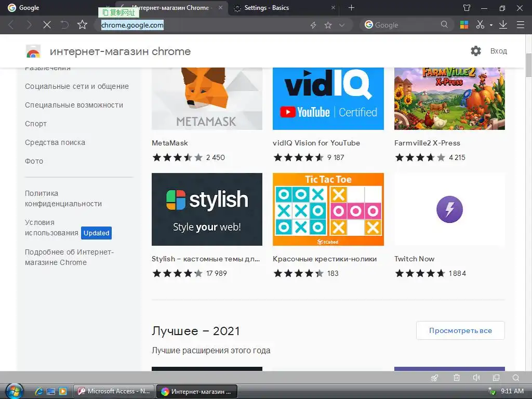The image size is (532, 399).
Task: Open the Twitch Now purple icon thumbnail
Action: (x=449, y=209)
